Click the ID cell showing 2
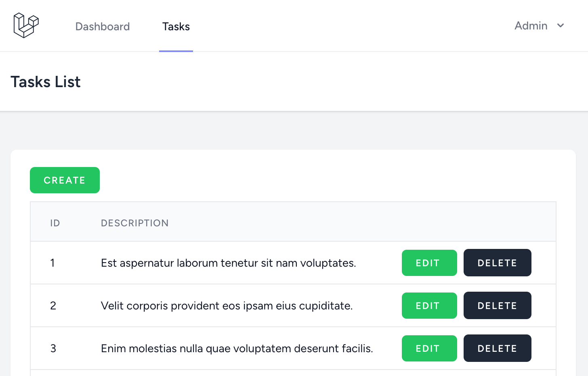 coord(53,306)
